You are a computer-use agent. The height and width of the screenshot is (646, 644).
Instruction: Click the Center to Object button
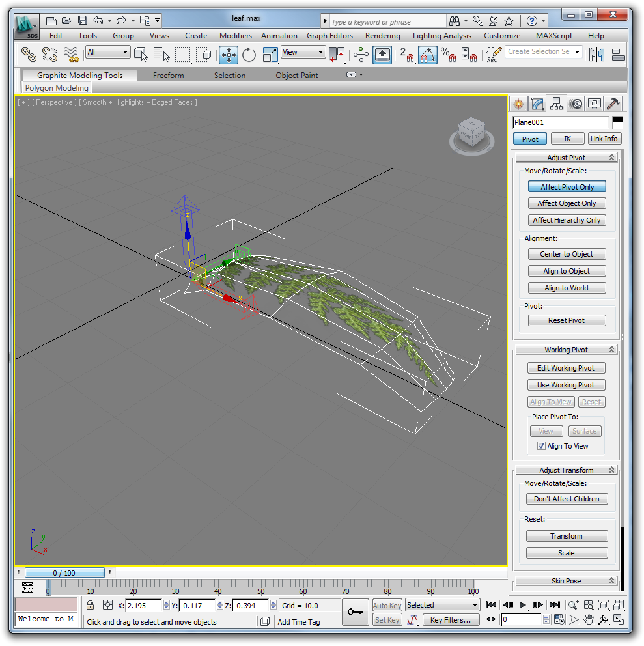point(567,254)
